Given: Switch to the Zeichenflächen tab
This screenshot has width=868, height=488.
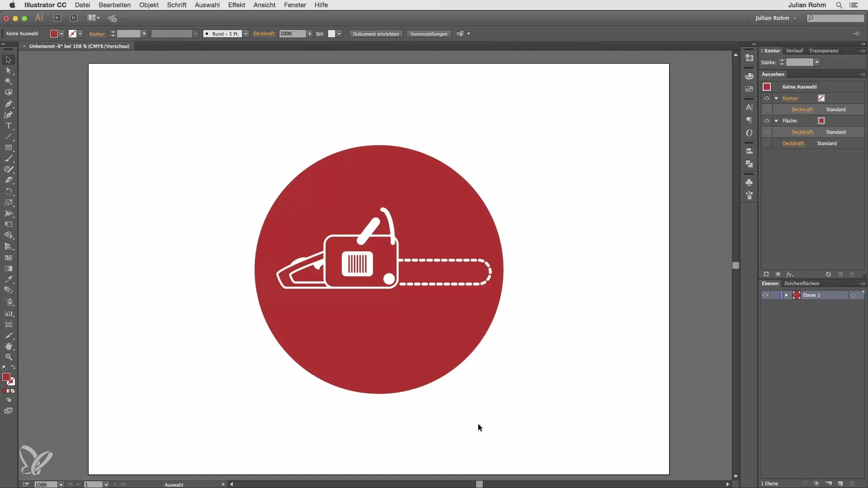Looking at the screenshot, I should 801,283.
